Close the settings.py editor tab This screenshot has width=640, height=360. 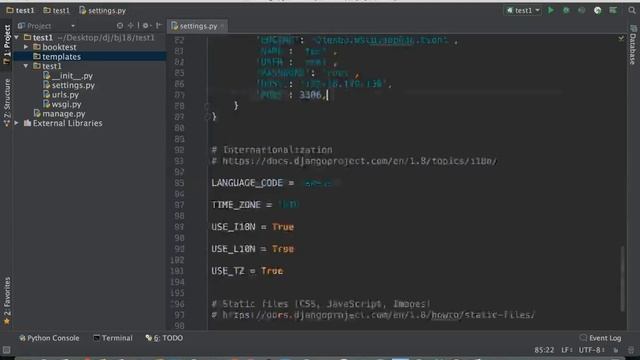pos(222,26)
